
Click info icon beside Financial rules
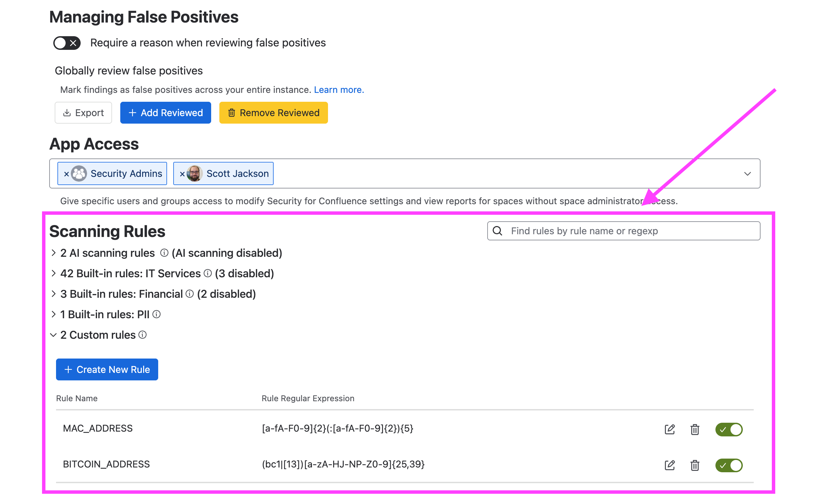tap(190, 294)
